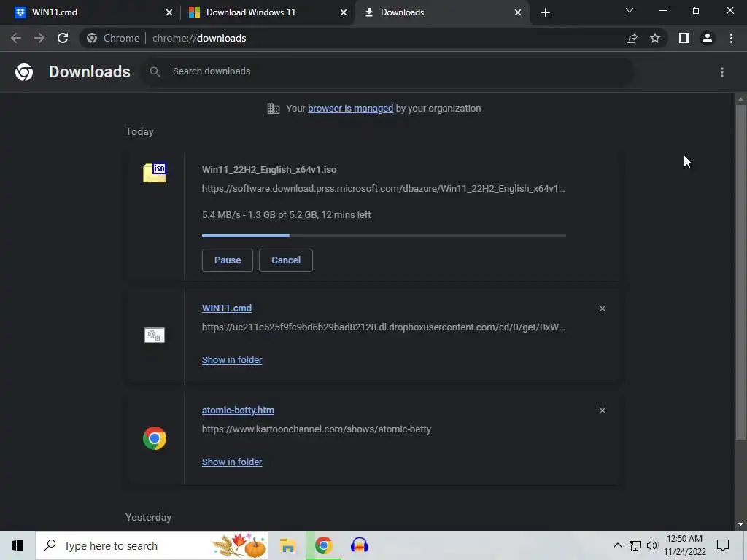
Task: Bookmark this tab with the star icon
Action: 655,38
